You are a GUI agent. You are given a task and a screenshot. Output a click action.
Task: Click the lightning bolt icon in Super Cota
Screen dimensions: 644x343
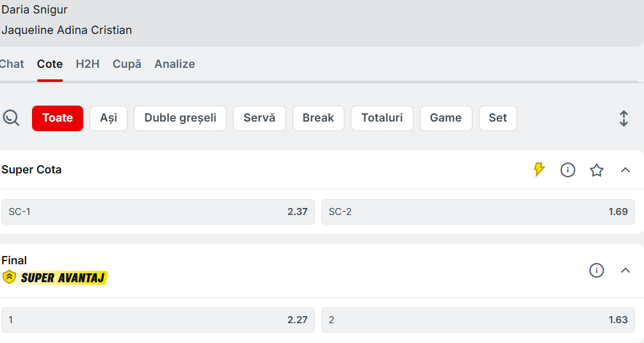[x=539, y=170]
